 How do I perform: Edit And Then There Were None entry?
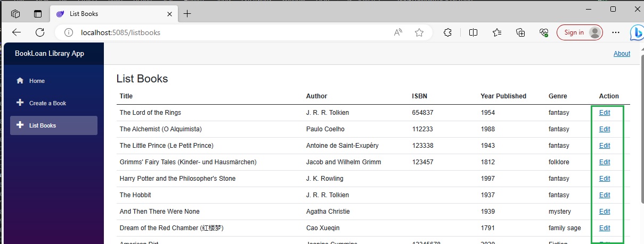(x=605, y=212)
